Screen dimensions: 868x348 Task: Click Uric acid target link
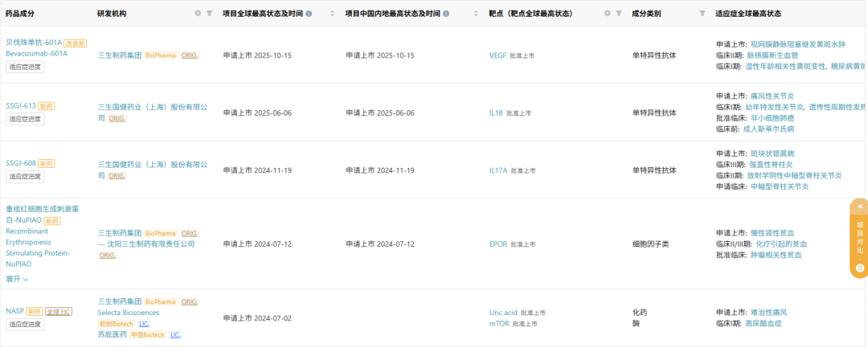click(503, 313)
